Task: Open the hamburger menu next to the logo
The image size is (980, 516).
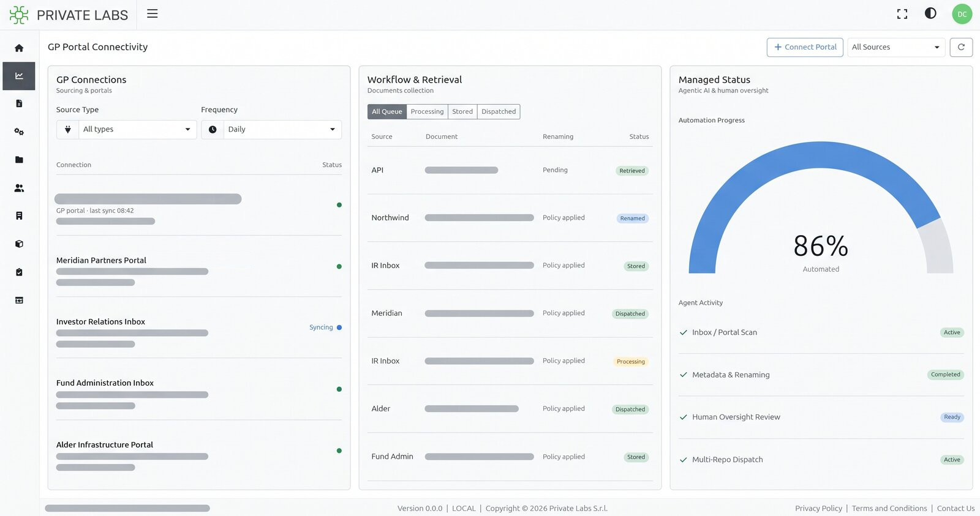Action: click(x=153, y=13)
